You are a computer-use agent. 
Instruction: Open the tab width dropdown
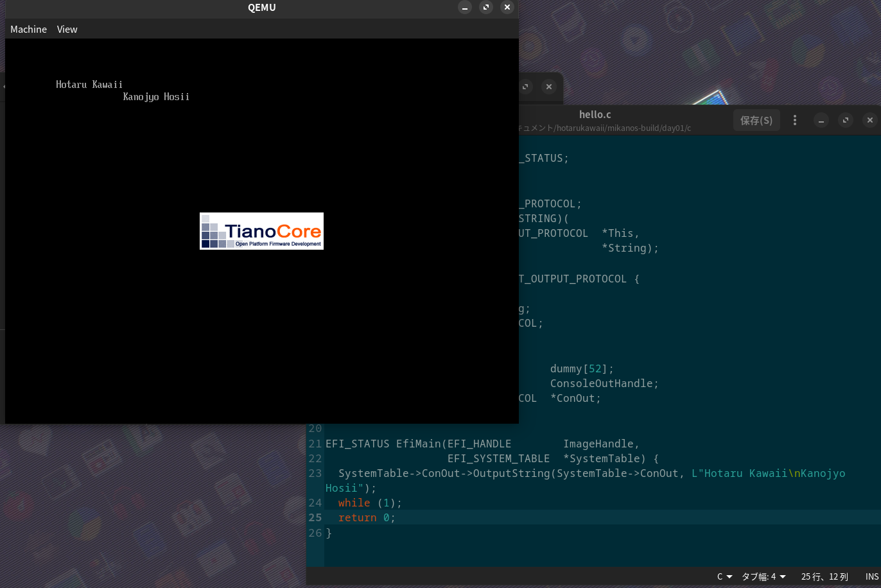[x=763, y=576]
